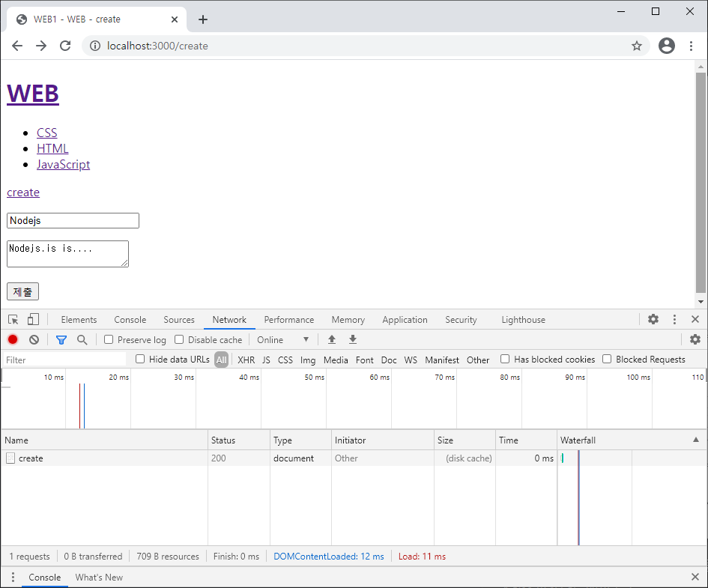Open the JavaScript link
This screenshot has width=708, height=588.
[x=63, y=164]
